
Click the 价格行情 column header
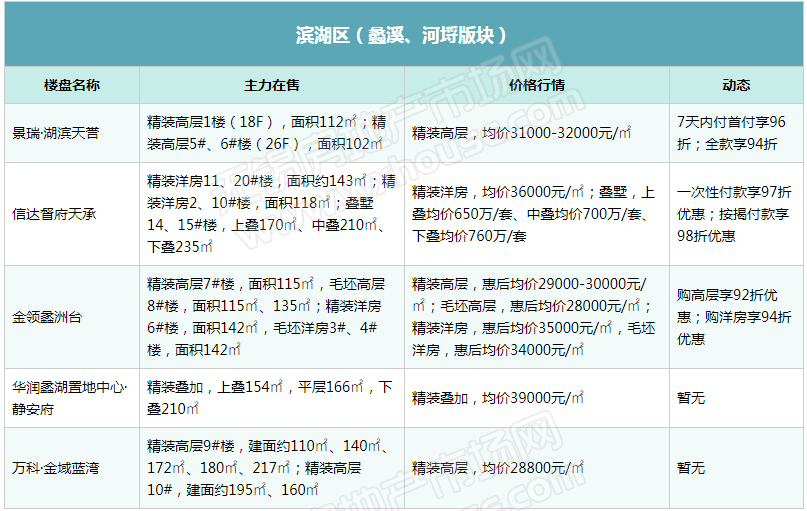tap(536, 85)
